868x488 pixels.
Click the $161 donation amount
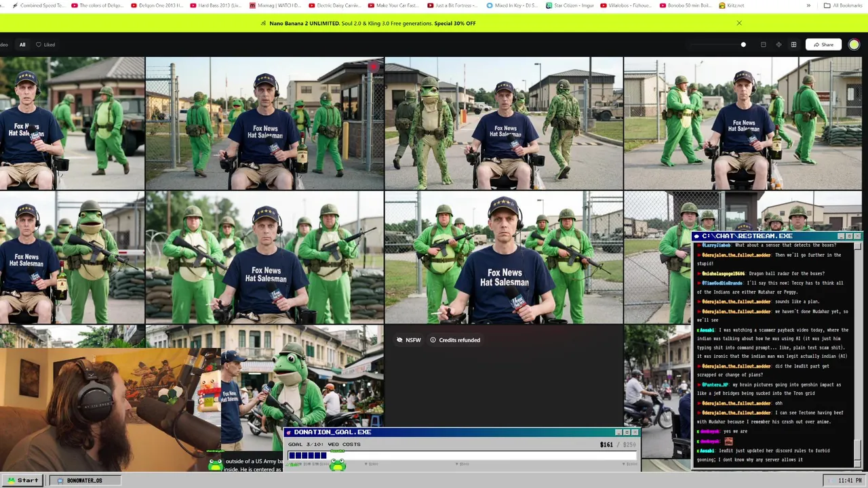pos(606,445)
